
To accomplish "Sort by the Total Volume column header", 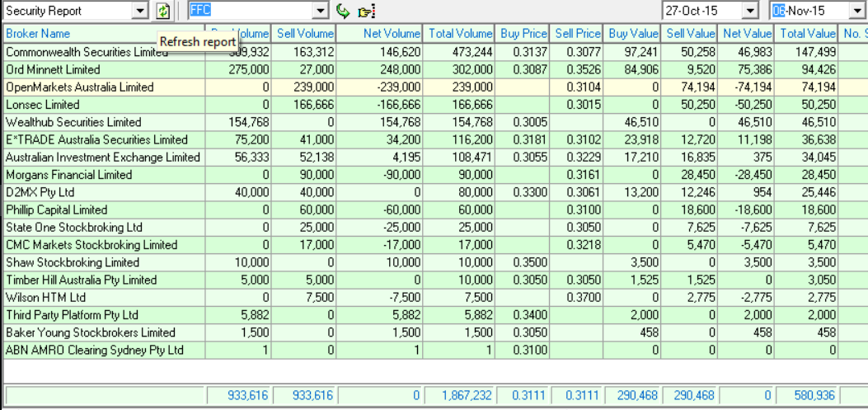I will tap(459, 34).
